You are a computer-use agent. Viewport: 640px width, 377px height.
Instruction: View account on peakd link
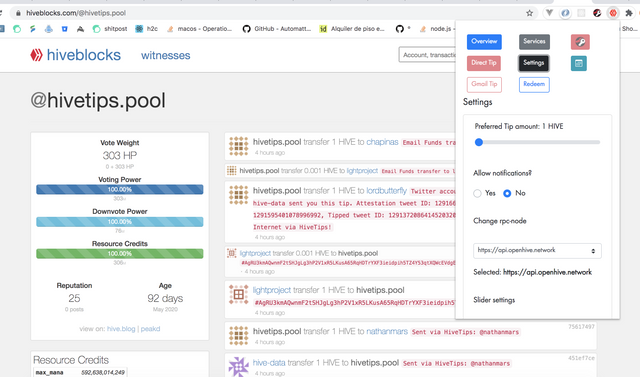(150, 329)
